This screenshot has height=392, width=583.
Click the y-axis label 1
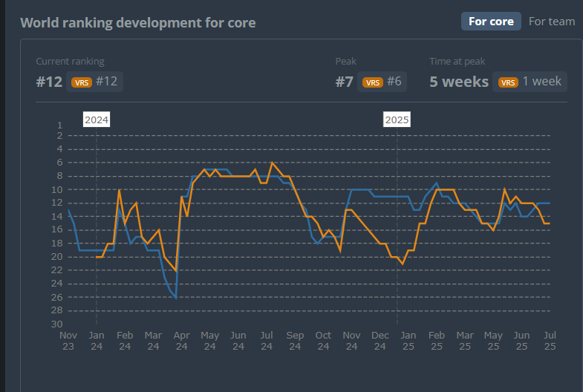[59, 125]
